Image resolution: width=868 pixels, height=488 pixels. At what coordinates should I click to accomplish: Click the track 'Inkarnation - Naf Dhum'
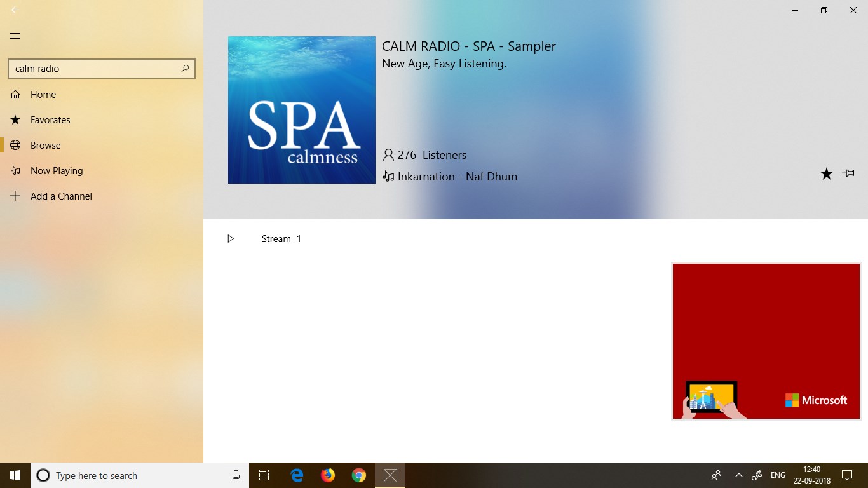pyautogui.click(x=458, y=177)
